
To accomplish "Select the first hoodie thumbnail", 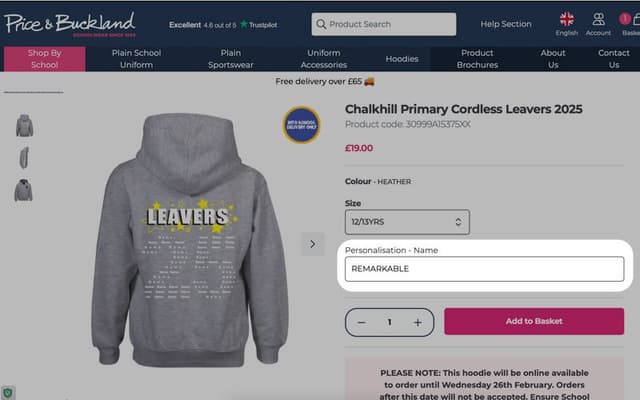I will click(x=24, y=125).
